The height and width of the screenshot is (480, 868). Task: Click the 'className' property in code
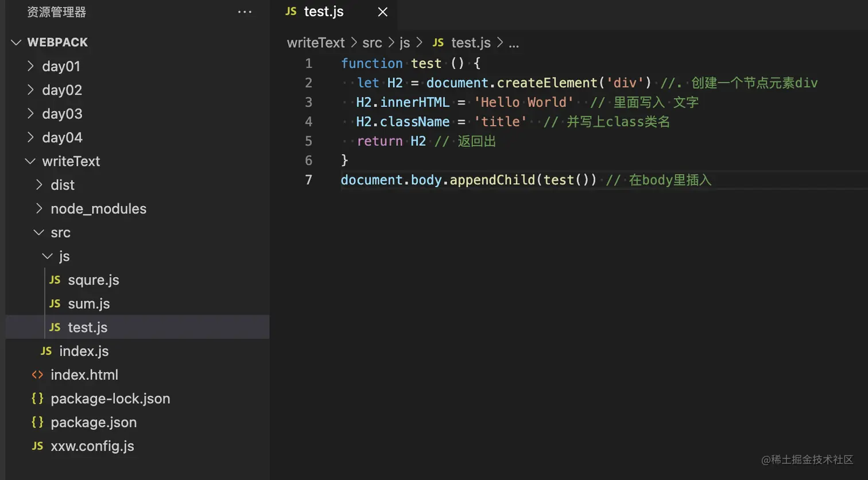[x=414, y=122]
